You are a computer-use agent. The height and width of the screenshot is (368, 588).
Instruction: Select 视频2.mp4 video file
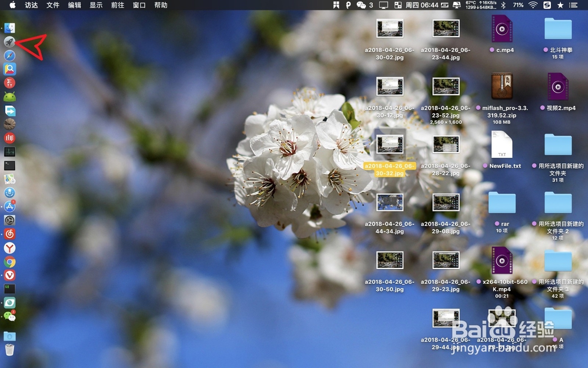[x=558, y=87]
